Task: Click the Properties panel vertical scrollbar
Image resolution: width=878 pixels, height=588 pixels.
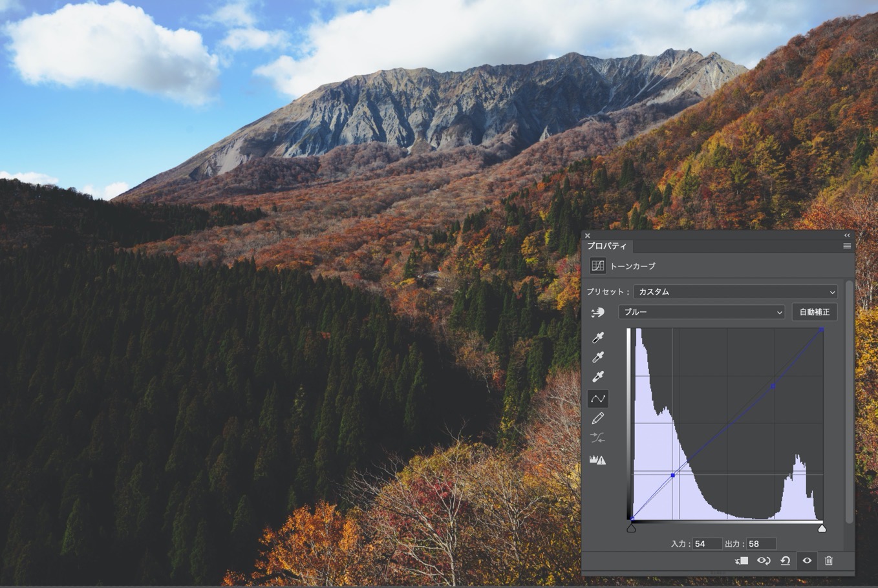Action: point(849,402)
